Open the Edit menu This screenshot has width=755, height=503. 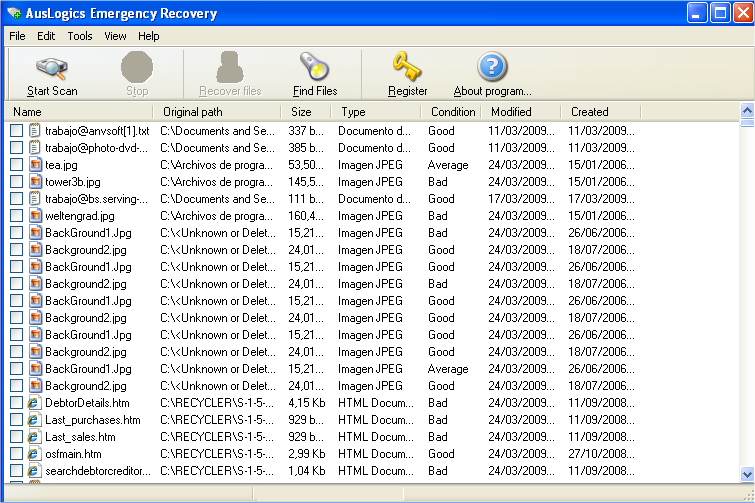(x=46, y=36)
